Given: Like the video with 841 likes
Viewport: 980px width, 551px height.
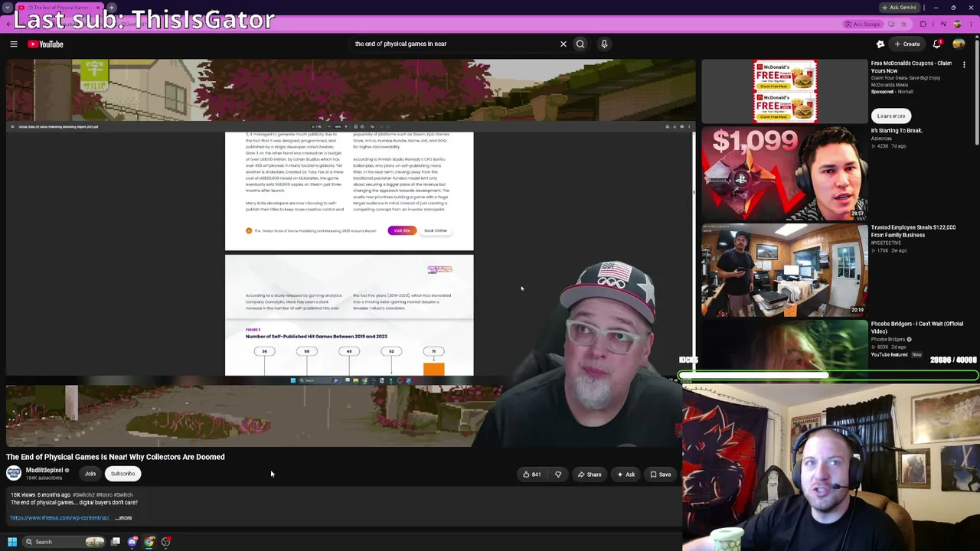Looking at the screenshot, I should point(532,474).
